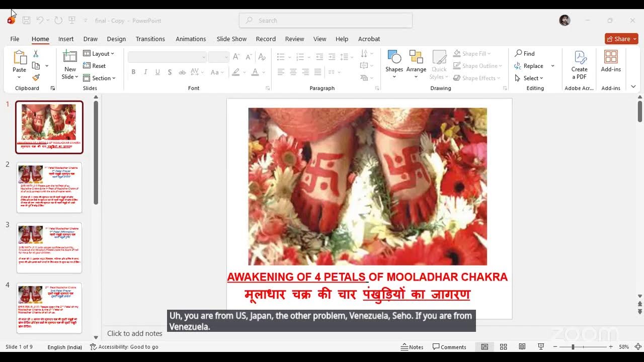
Task: Click Start From Beginning quick access icon
Action: coord(72,21)
